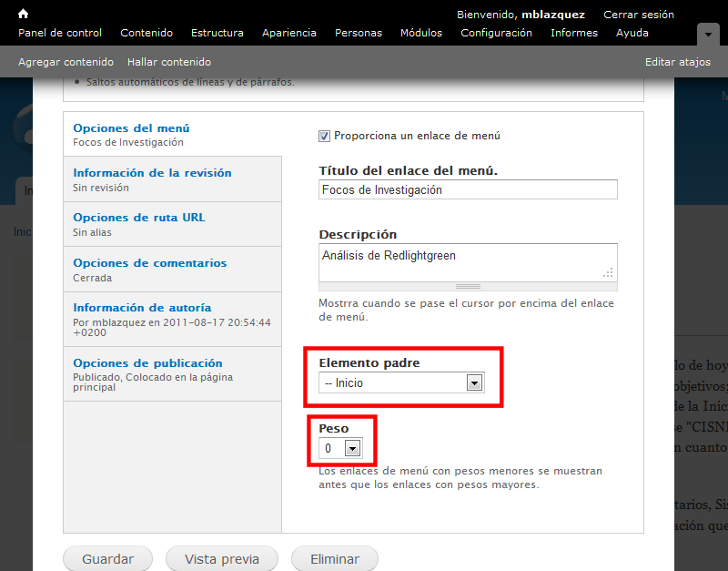Image resolution: width=728 pixels, height=571 pixels.
Task: Click the 'Título del enlace del menú' field
Action: tap(468, 189)
